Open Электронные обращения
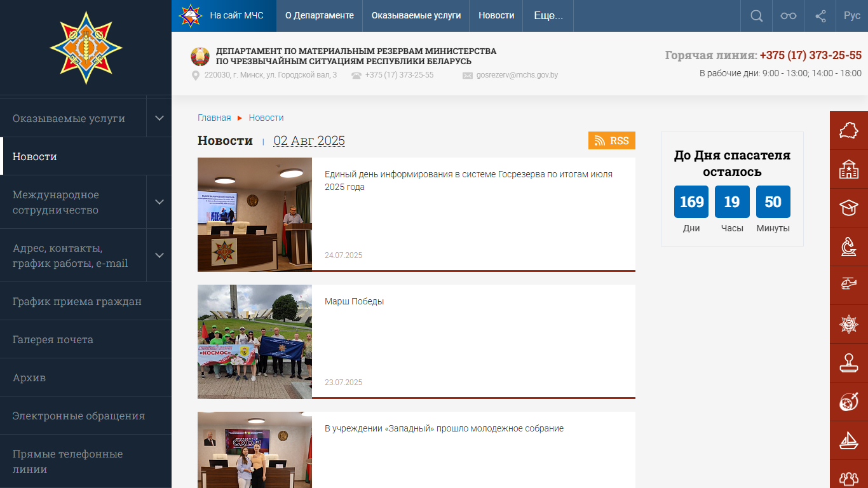868x488 pixels. click(x=86, y=416)
